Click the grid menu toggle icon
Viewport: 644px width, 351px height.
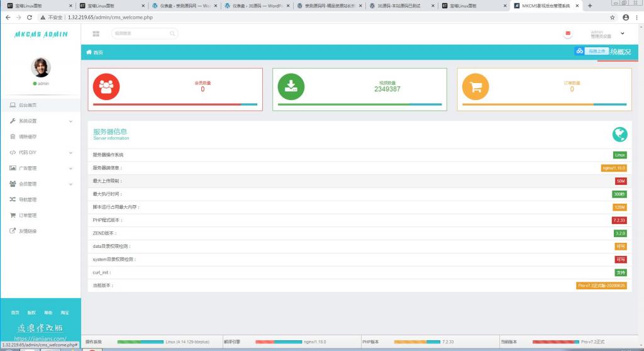pyautogui.click(x=96, y=33)
